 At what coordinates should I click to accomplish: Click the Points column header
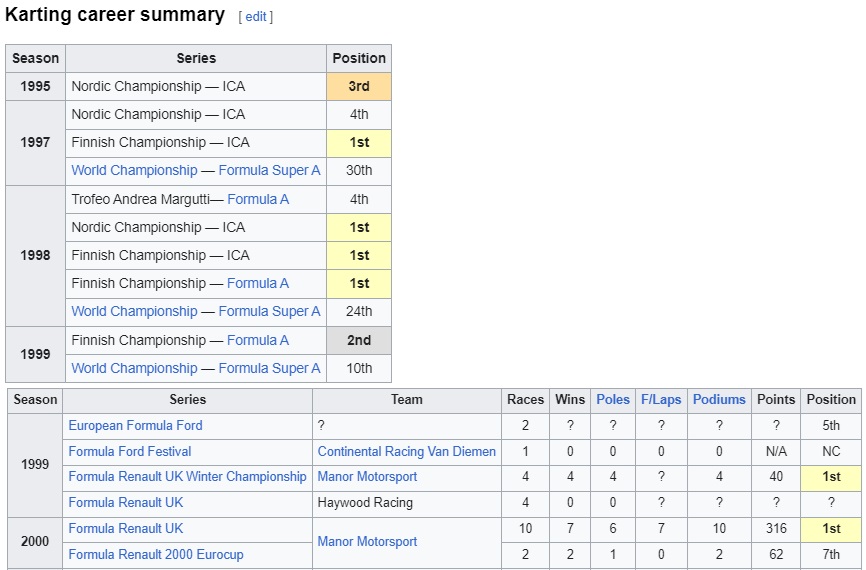776,400
